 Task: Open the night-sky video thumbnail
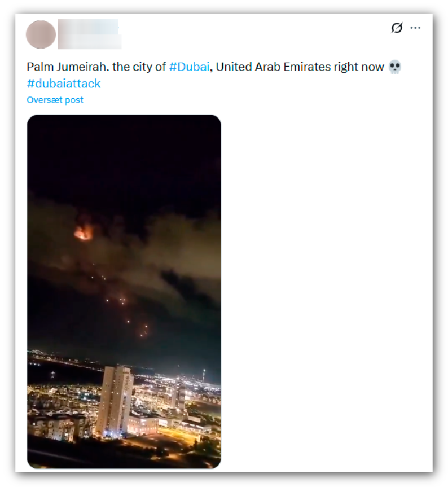coord(124,291)
